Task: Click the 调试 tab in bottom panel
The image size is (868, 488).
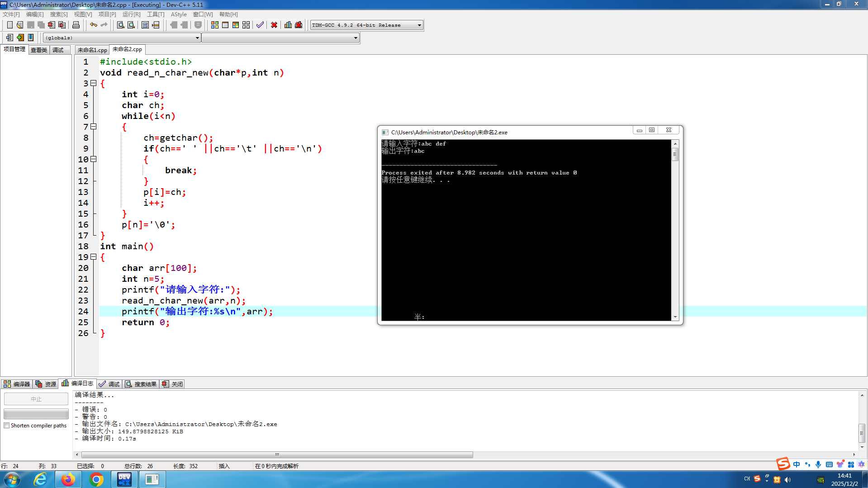Action: point(109,384)
